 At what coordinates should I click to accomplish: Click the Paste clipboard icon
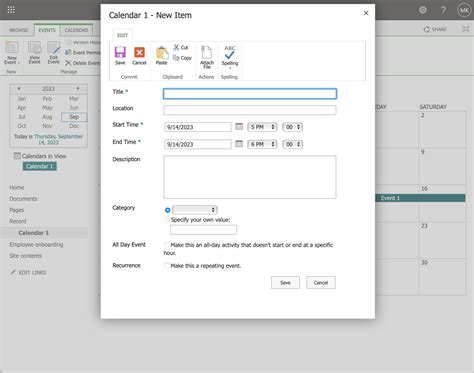pos(162,53)
